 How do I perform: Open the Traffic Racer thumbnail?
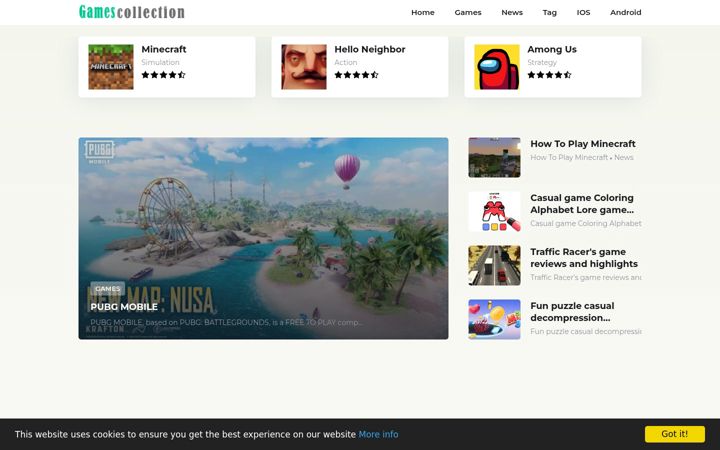494,265
